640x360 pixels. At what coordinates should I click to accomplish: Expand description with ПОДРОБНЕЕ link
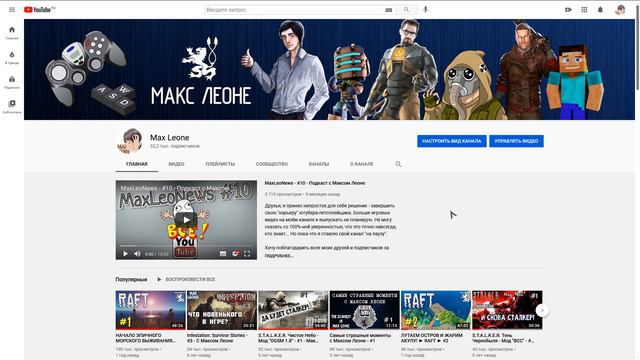click(279, 256)
